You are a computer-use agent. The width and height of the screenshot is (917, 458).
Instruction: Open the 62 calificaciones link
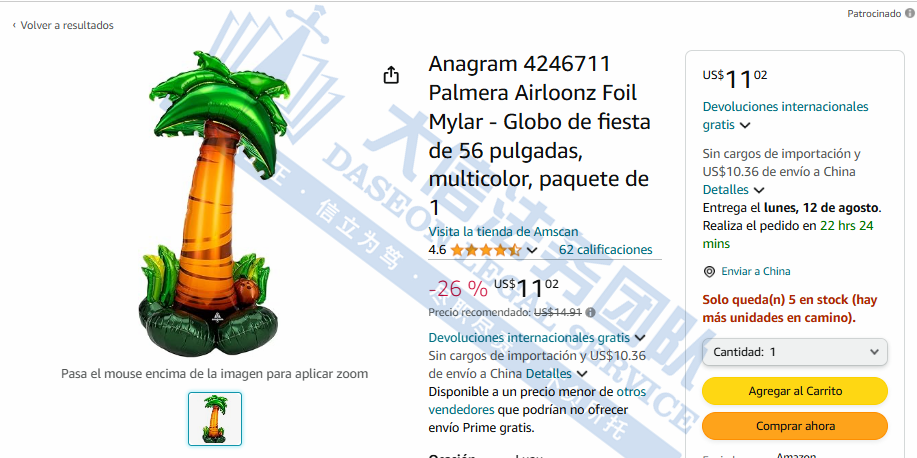click(x=605, y=250)
